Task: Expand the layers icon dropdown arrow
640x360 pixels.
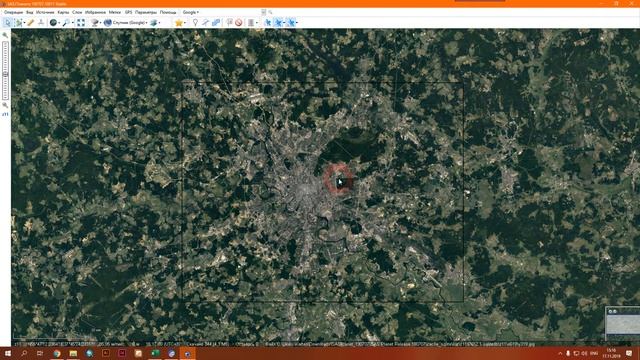Action: pyautogui.click(x=159, y=23)
